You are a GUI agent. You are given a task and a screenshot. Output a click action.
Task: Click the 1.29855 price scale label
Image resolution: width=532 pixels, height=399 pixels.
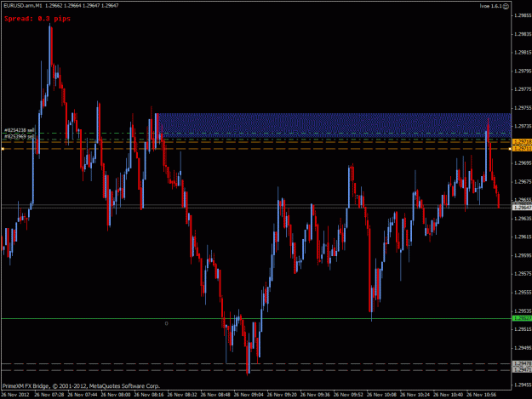pos(523,15)
